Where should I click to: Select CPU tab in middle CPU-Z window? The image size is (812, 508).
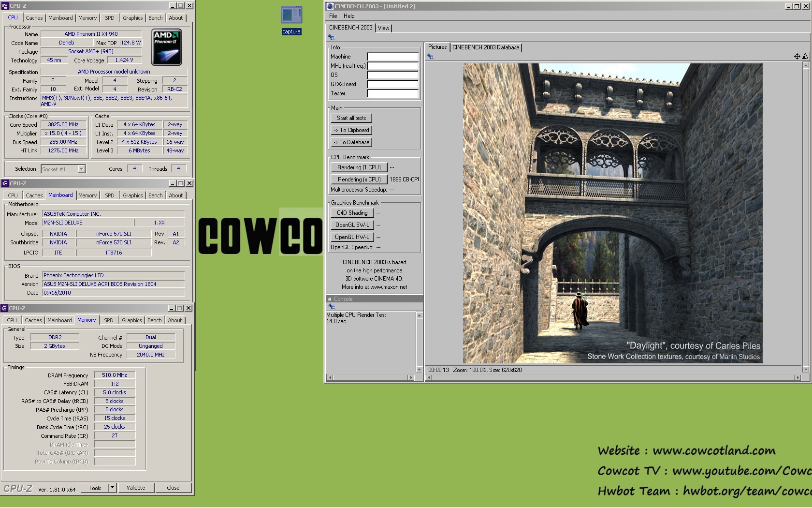13,195
